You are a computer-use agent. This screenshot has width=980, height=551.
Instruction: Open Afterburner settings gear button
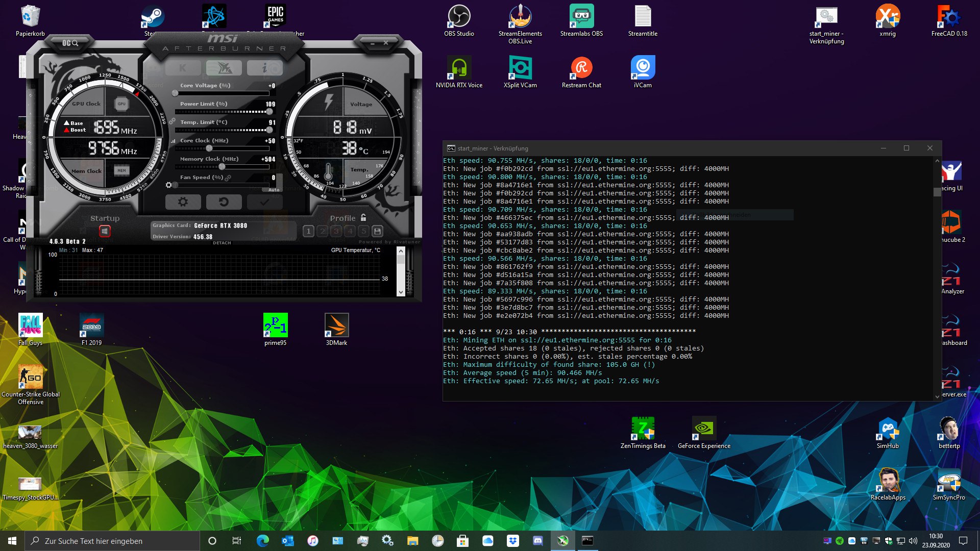tap(183, 202)
